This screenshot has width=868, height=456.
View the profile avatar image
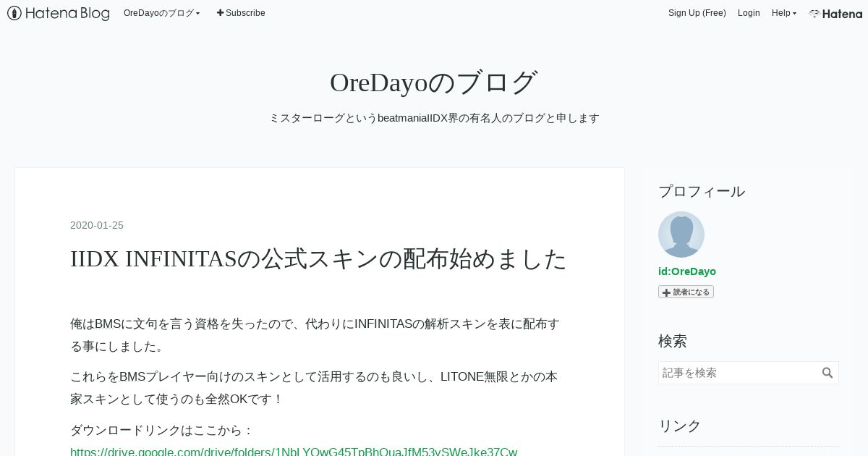pos(681,235)
